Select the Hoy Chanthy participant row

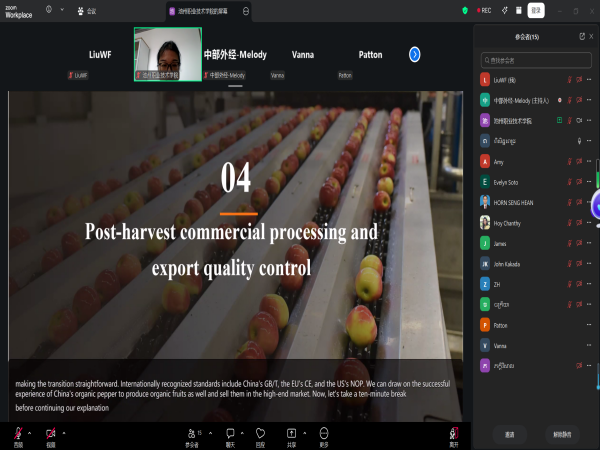(536, 223)
